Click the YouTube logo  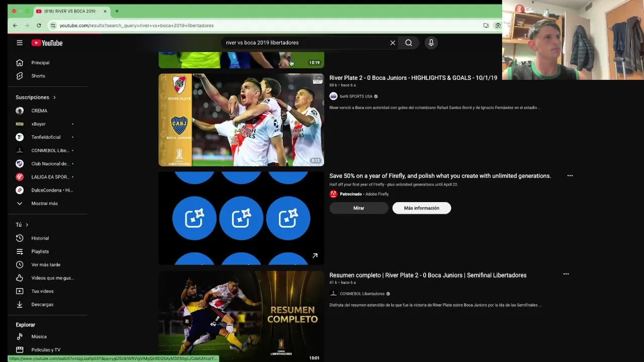click(x=47, y=43)
